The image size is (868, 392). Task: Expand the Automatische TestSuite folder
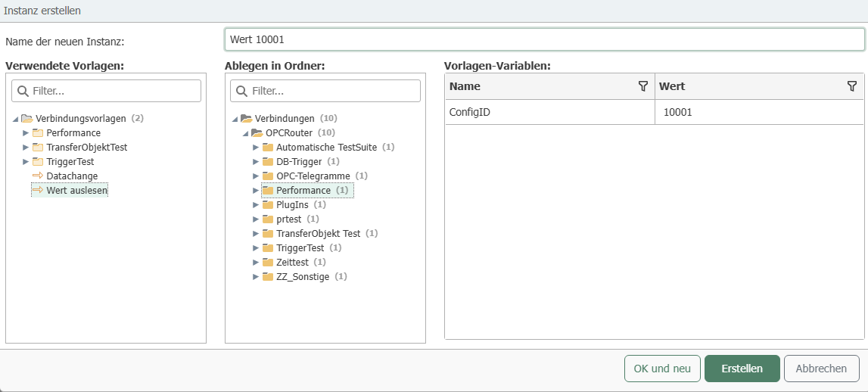pos(256,147)
